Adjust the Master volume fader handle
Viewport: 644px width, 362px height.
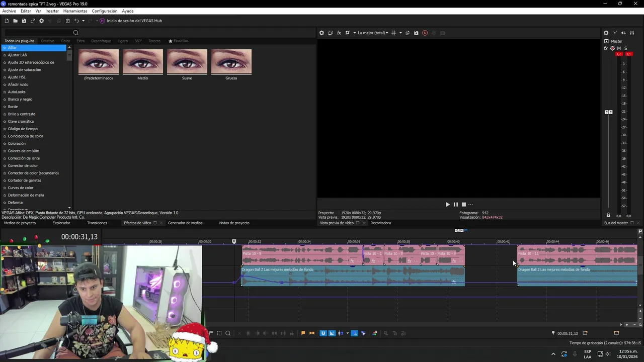click(608, 112)
